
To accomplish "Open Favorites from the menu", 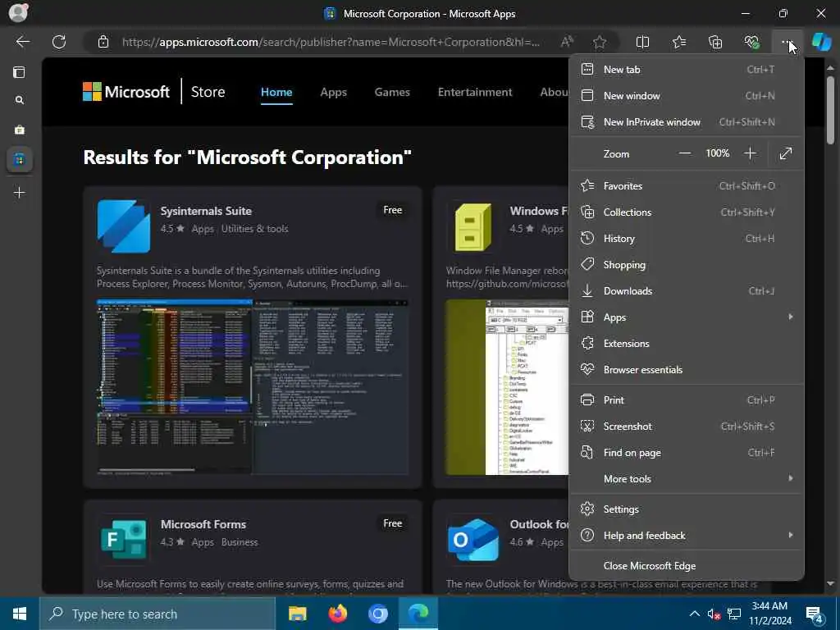I will pos(687,186).
